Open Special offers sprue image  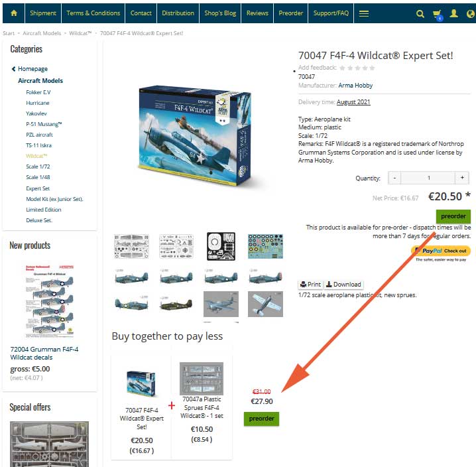[x=50, y=444]
